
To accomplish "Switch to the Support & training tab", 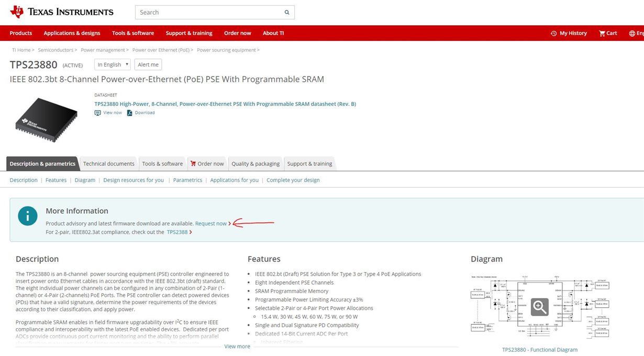I will [x=309, y=164].
